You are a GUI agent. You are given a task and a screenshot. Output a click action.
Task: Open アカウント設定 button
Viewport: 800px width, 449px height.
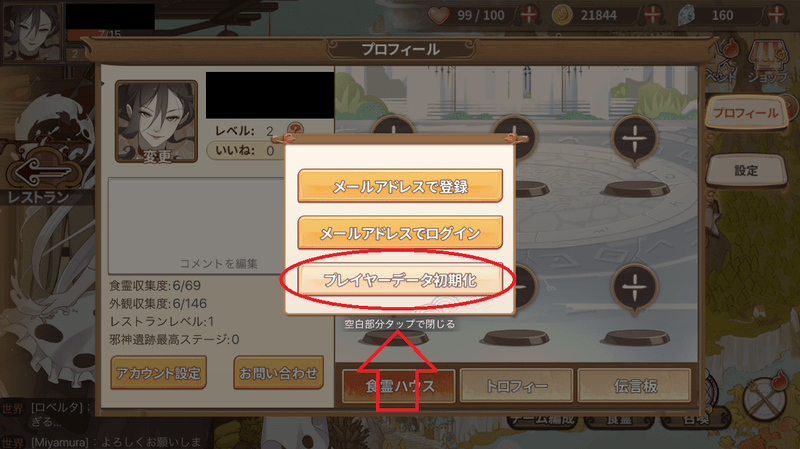point(159,372)
